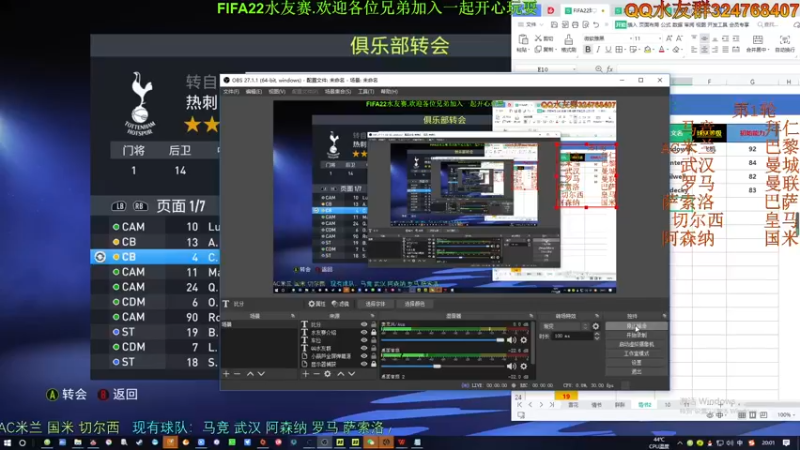Click WPS increase font size icon
800x450 pixels.
[669, 38]
